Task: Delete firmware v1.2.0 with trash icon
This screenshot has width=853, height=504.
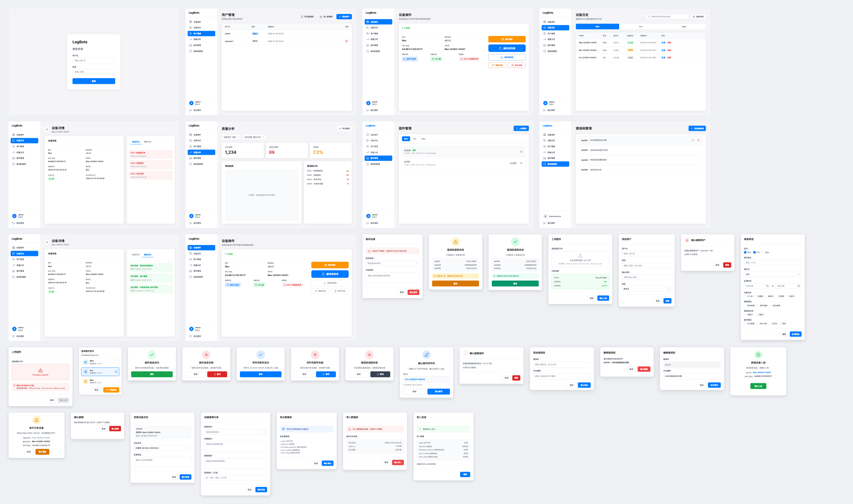Action: [x=521, y=152]
